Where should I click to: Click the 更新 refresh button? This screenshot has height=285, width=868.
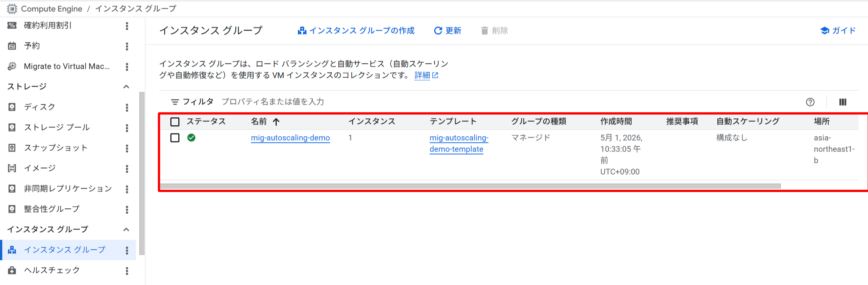(447, 31)
